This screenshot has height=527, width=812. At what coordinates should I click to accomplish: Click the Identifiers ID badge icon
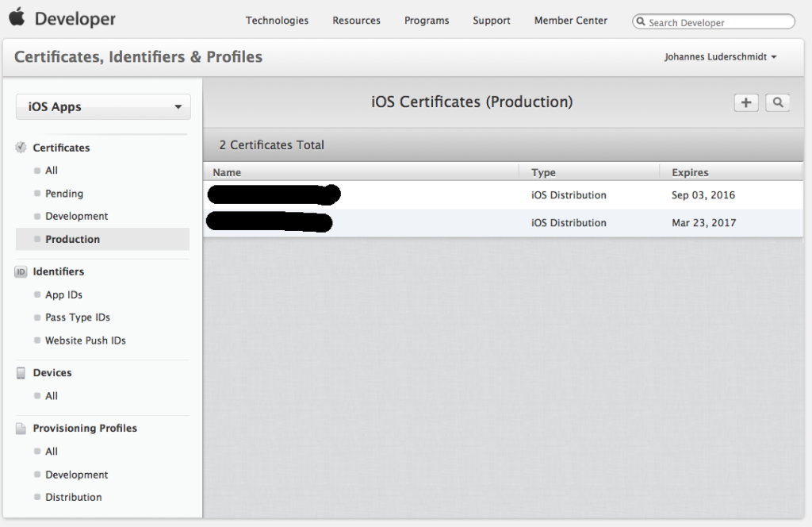[21, 271]
